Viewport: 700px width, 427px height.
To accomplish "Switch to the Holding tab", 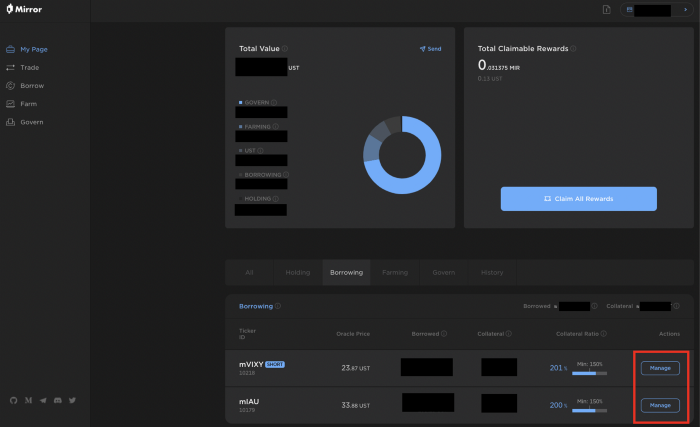I will click(298, 272).
